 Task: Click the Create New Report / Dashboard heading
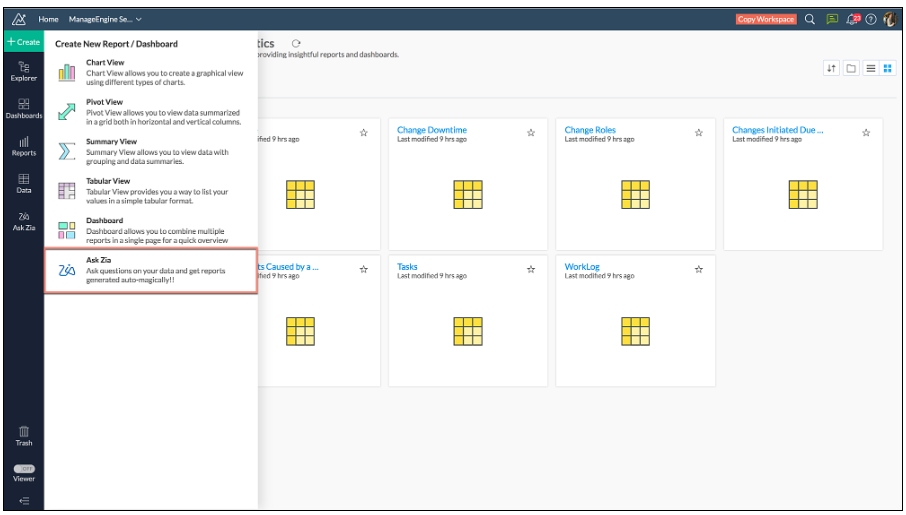click(116, 44)
